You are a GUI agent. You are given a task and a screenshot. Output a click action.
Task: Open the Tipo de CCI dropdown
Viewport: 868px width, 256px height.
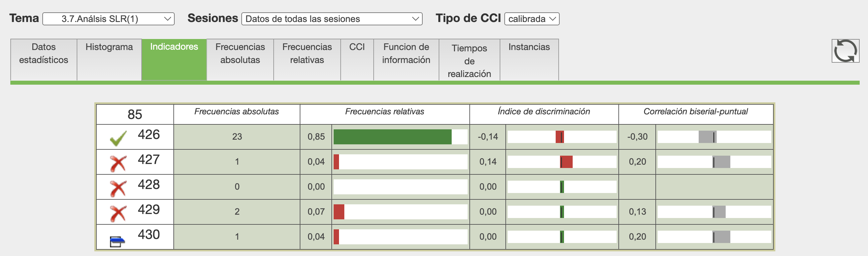click(x=531, y=19)
